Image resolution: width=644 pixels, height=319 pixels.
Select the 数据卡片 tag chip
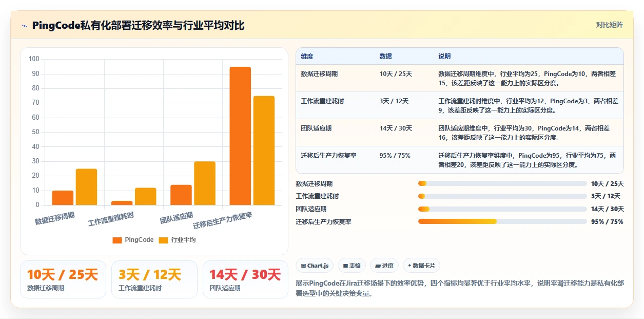tap(421, 266)
